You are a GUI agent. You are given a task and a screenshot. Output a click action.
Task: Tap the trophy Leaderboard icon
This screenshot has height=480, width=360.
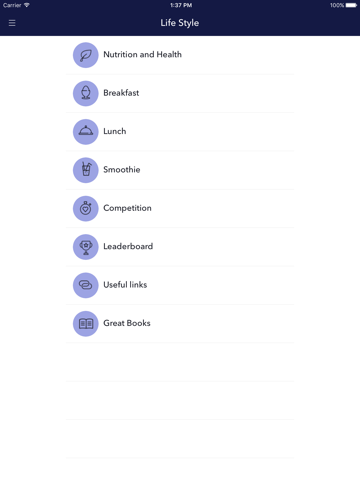tap(86, 247)
